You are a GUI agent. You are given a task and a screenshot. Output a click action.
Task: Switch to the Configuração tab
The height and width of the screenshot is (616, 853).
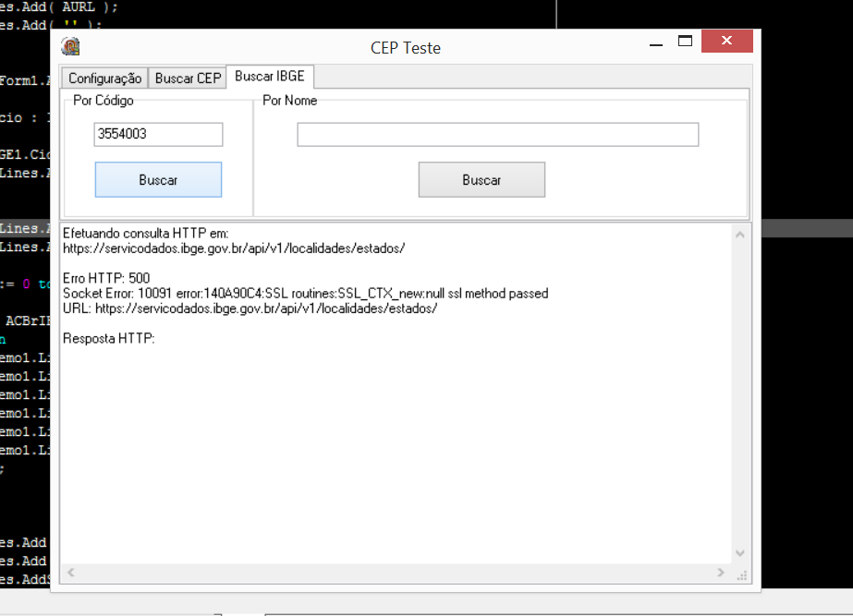coord(104,79)
